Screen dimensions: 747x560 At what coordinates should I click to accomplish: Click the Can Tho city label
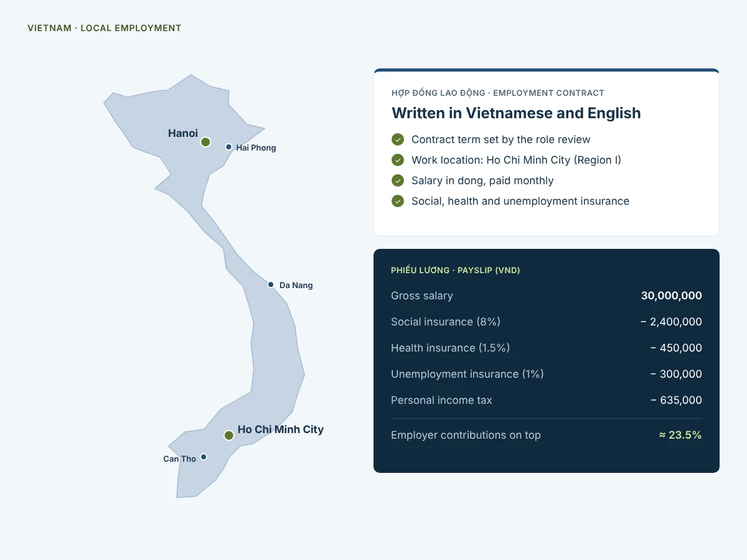(179, 459)
